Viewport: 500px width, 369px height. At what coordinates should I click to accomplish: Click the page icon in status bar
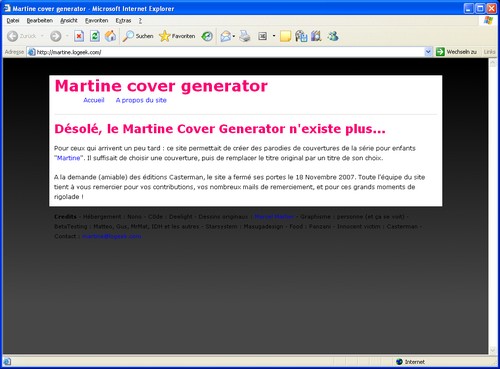(x=7, y=362)
